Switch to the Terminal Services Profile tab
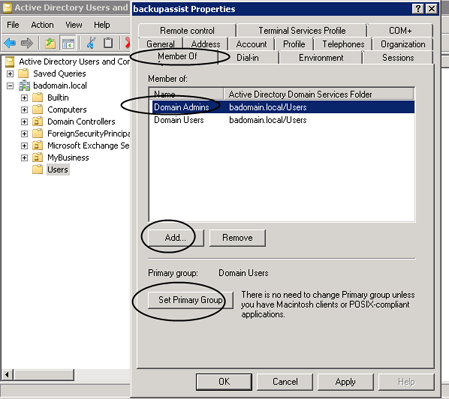The height and width of the screenshot is (399, 449). 302,31
